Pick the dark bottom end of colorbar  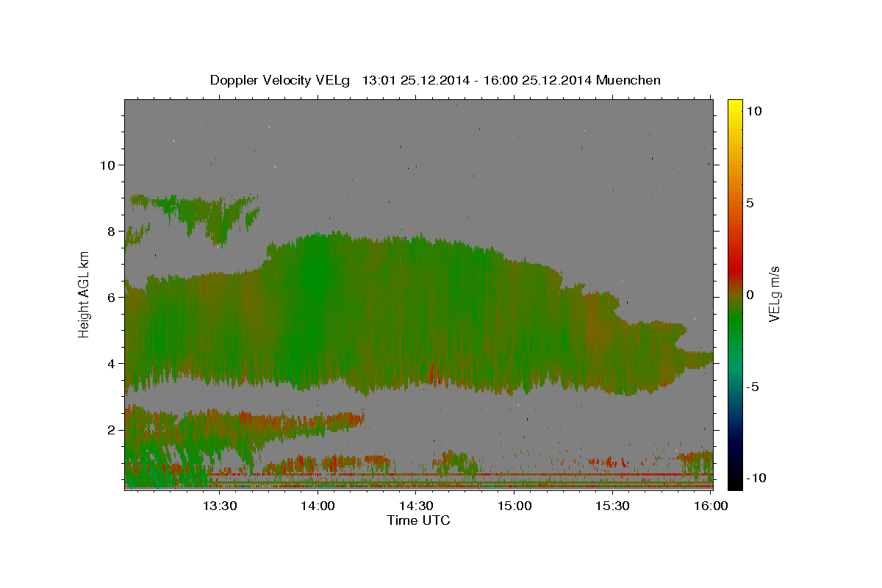click(x=734, y=481)
